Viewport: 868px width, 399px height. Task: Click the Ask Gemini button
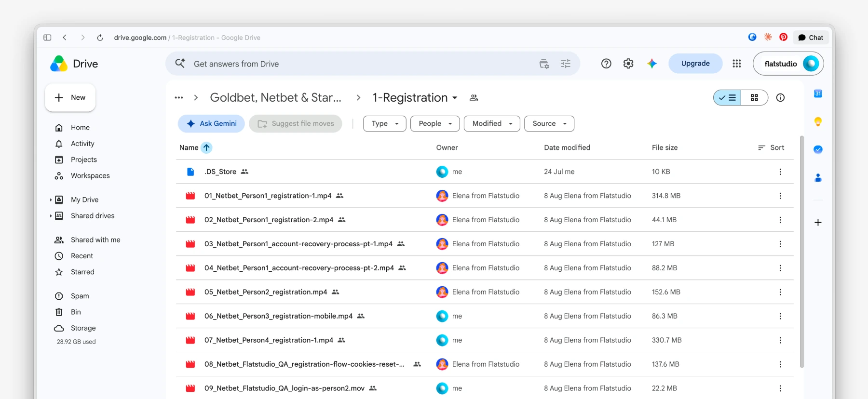point(211,124)
